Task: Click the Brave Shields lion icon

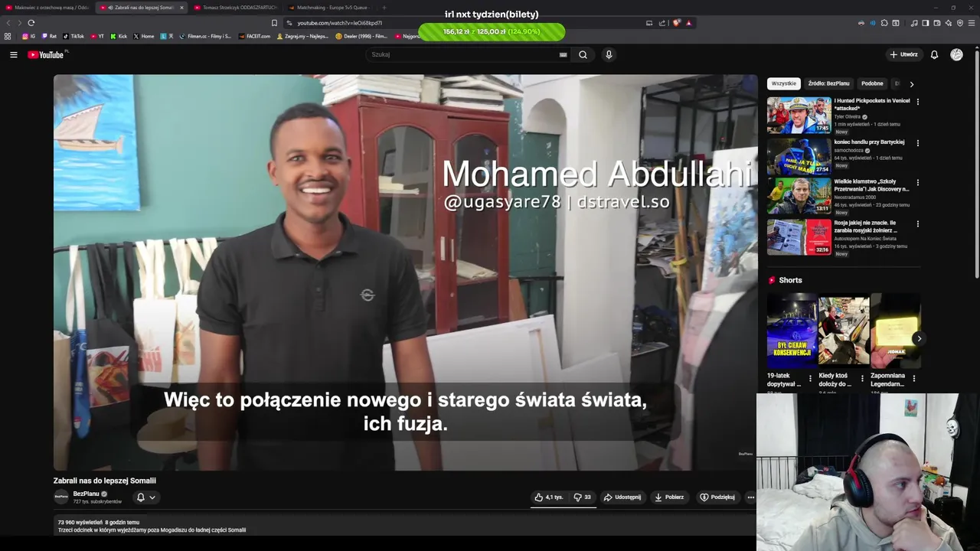Action: pyautogui.click(x=676, y=23)
